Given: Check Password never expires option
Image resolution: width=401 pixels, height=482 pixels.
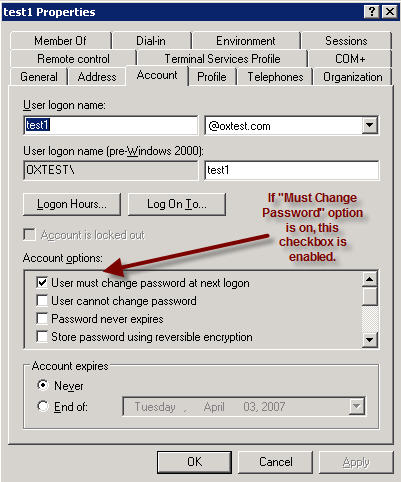Looking at the screenshot, I should (x=42, y=319).
